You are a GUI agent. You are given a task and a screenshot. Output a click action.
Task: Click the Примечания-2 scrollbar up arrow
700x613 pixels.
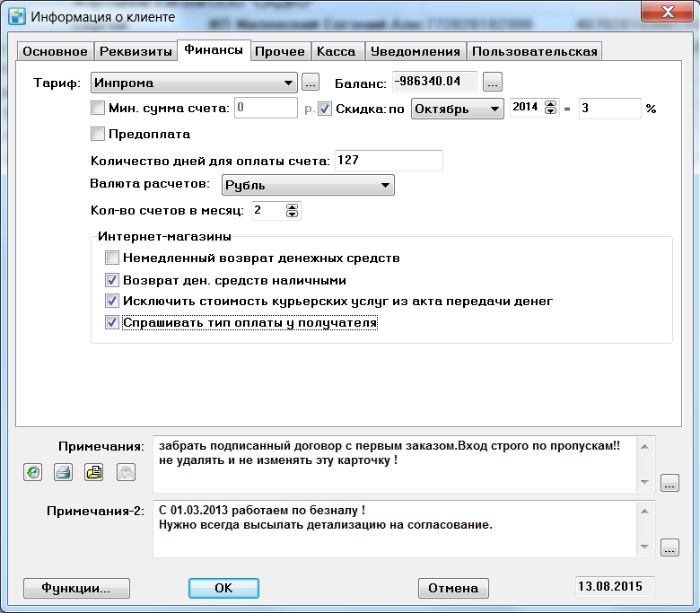tap(644, 511)
